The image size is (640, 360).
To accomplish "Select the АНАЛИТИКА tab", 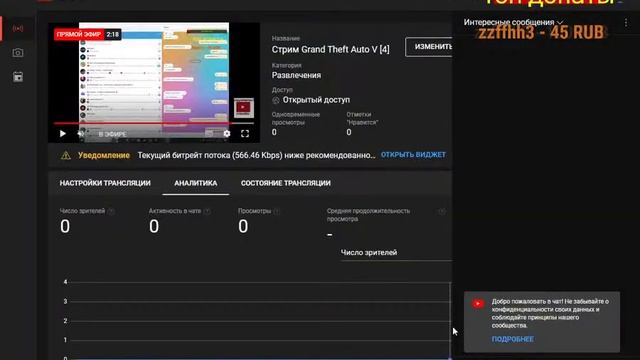I will point(196,183).
